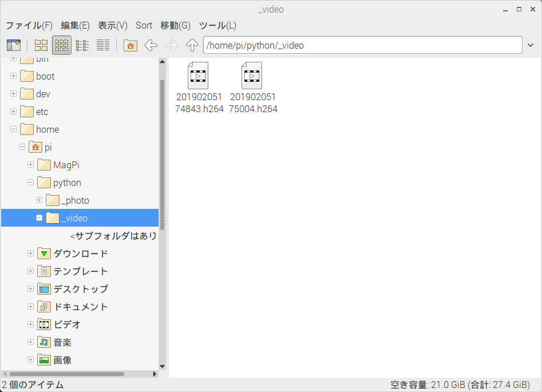Open the path history dropdown arrow

click(x=531, y=45)
